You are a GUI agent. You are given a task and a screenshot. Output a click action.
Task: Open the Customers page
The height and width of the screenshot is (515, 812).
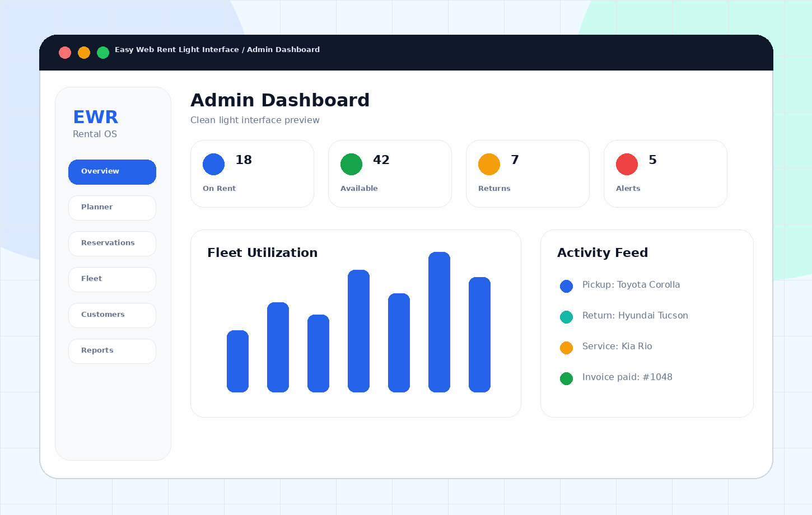click(x=112, y=315)
